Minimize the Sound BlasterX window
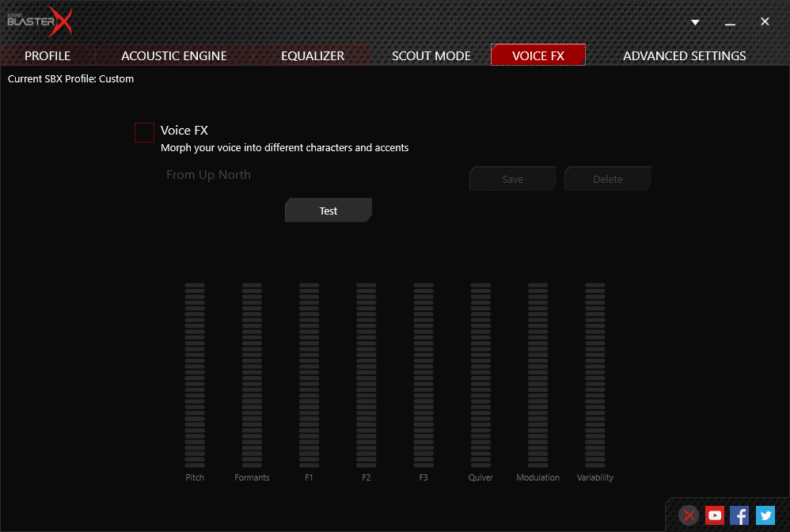 (730, 23)
